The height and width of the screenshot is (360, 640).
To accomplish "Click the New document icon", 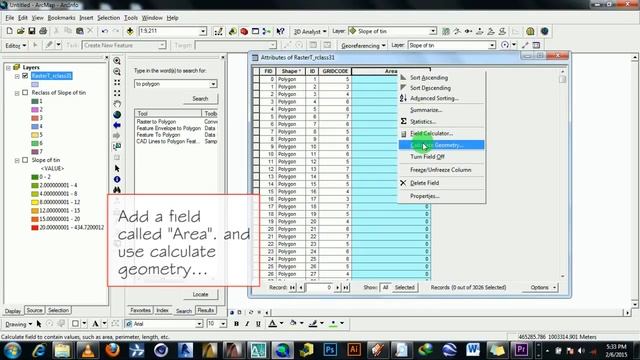I will click(x=9, y=31).
